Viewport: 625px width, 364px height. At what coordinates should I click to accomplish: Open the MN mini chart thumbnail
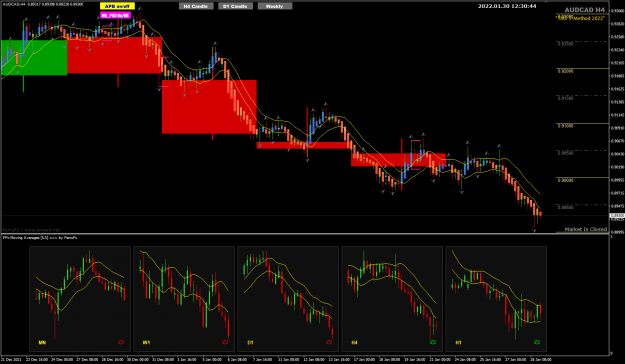click(x=80, y=299)
